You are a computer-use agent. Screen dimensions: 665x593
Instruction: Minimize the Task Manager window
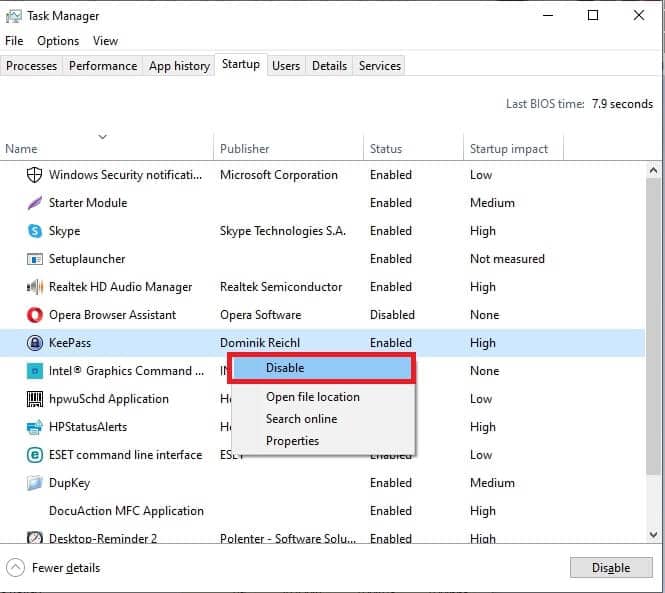[548, 15]
